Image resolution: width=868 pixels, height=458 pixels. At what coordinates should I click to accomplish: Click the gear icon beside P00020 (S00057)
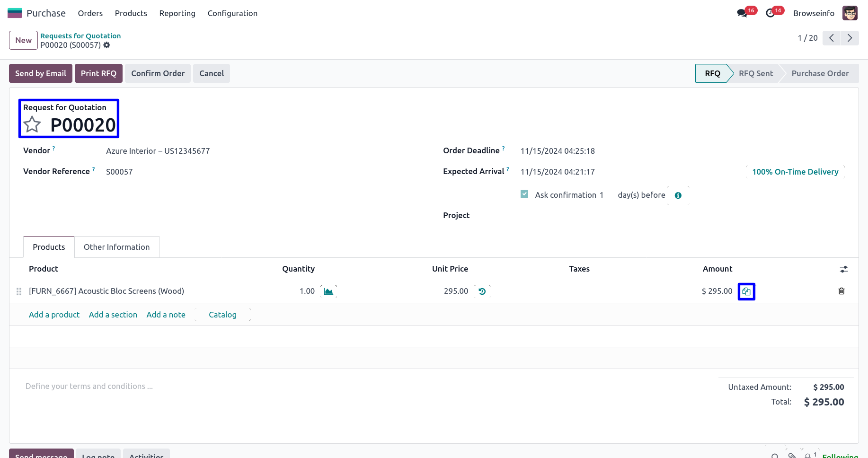(107, 45)
